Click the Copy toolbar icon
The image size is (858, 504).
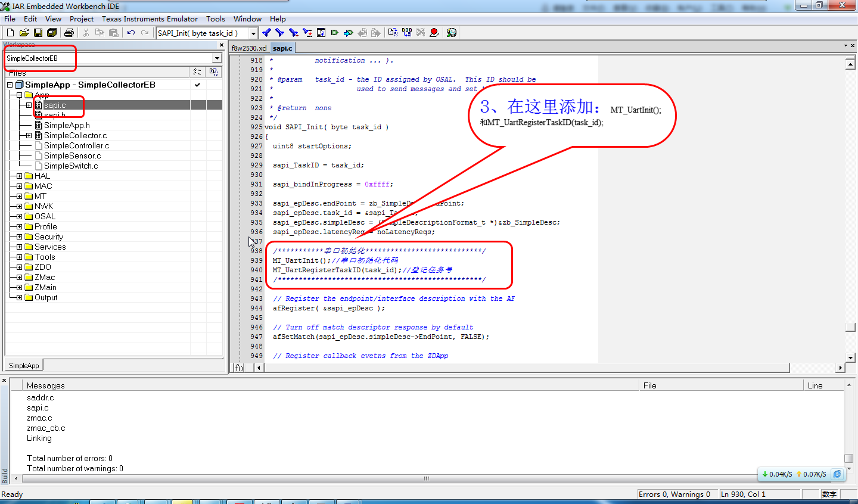click(100, 33)
